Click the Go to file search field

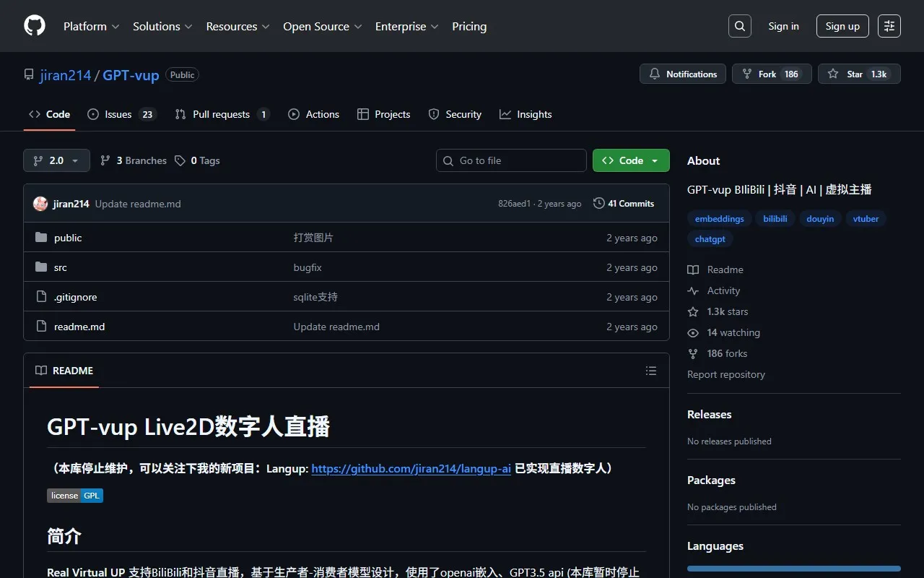pos(511,160)
